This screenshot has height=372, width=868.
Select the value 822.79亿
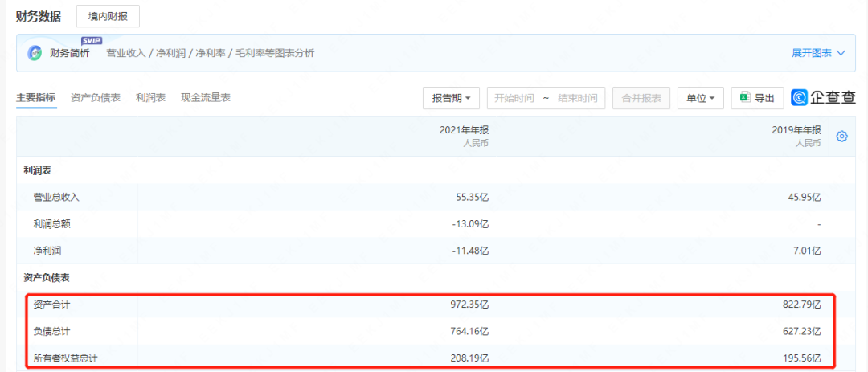[x=800, y=305]
